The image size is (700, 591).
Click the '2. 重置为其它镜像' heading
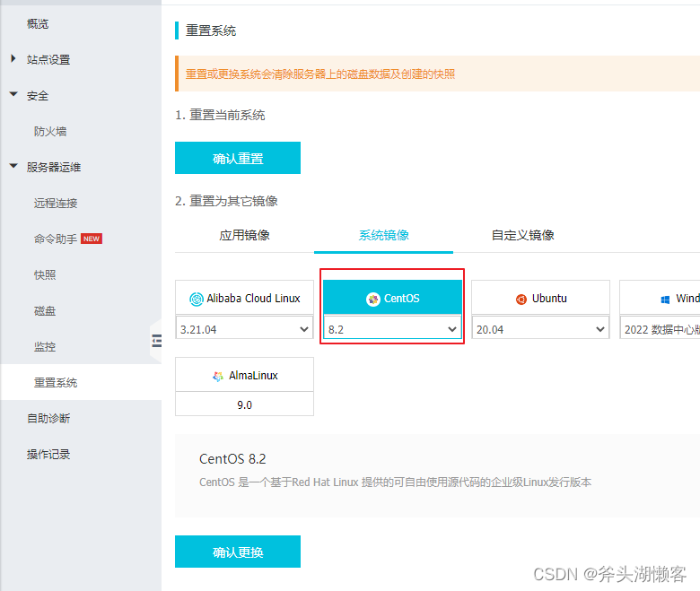click(x=226, y=201)
